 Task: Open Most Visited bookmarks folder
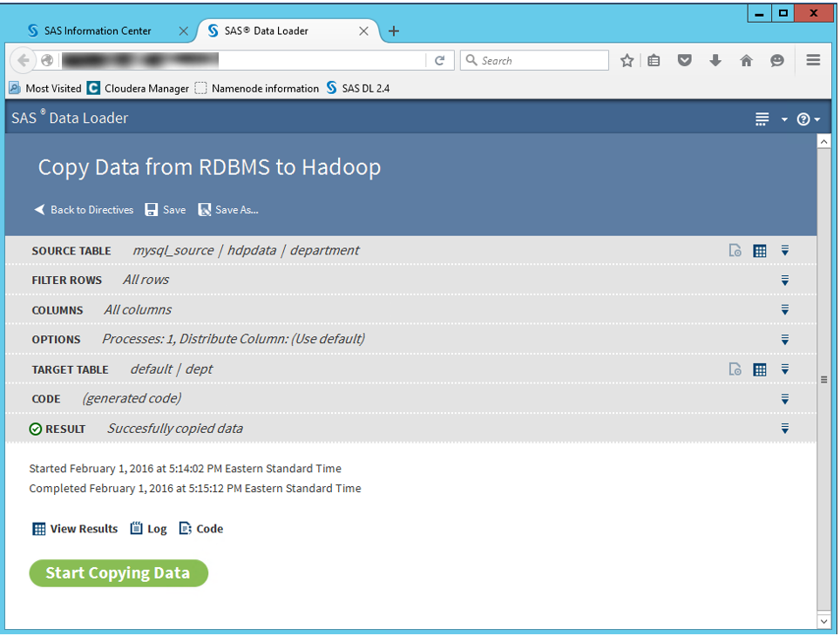pos(45,88)
